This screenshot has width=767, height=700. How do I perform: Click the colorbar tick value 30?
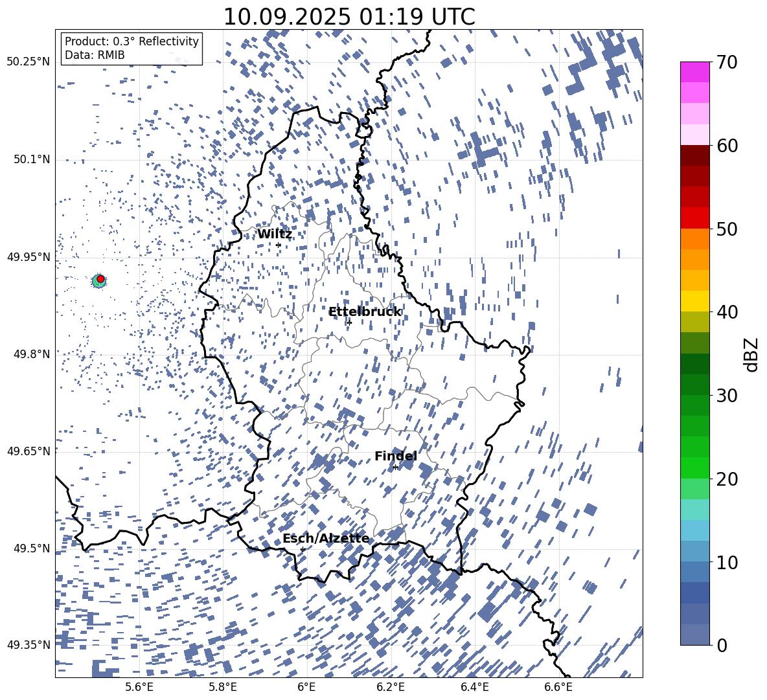pyautogui.click(x=727, y=396)
